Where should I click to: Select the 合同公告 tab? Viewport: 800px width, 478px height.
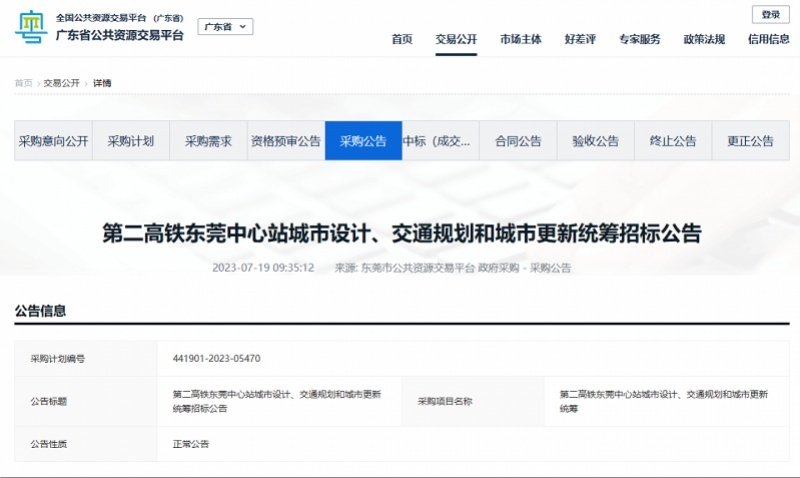(x=518, y=141)
